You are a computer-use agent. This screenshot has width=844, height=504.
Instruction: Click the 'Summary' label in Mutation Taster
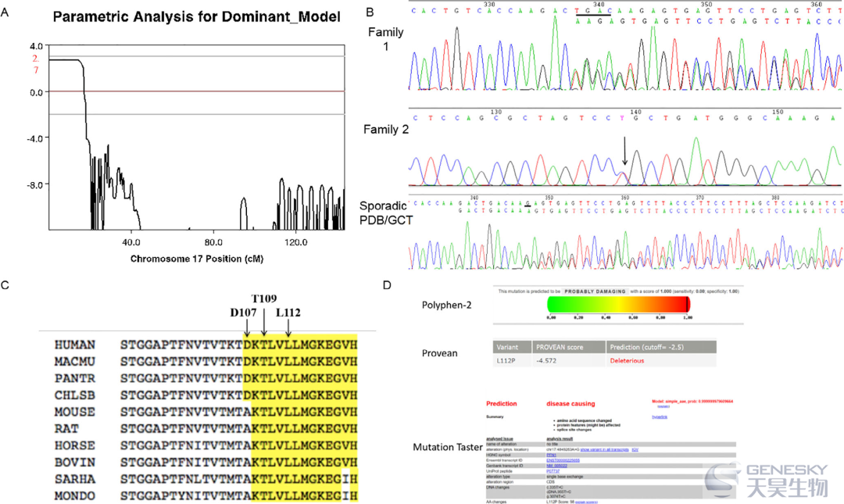[495, 416]
